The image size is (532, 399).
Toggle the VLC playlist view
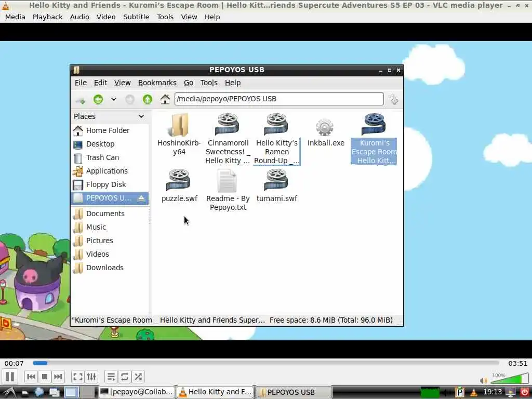111,377
